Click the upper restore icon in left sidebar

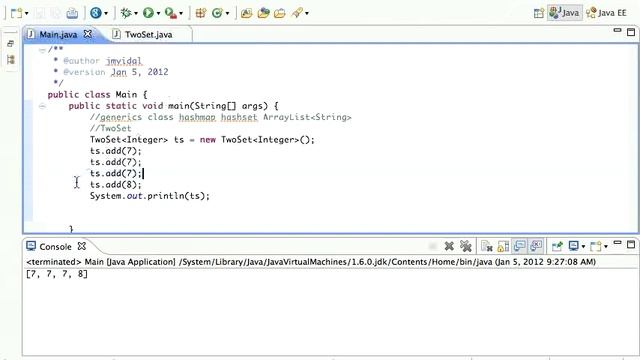click(x=11, y=44)
